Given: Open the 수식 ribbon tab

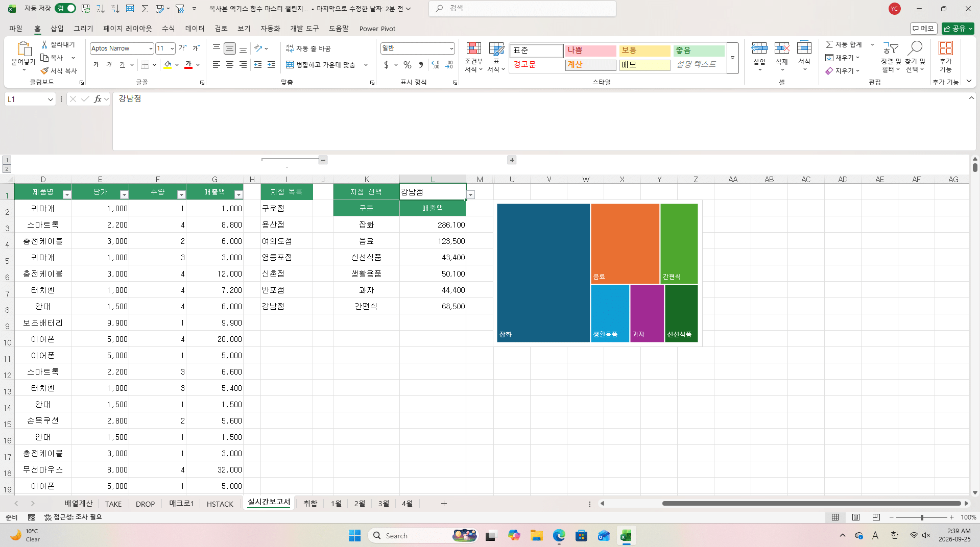Looking at the screenshot, I should [169, 29].
